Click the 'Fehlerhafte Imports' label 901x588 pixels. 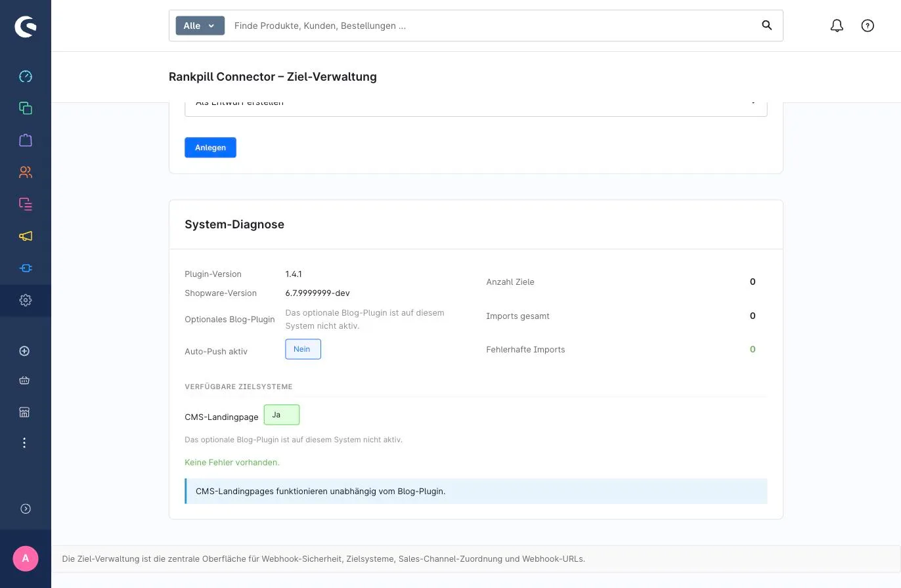pos(525,350)
